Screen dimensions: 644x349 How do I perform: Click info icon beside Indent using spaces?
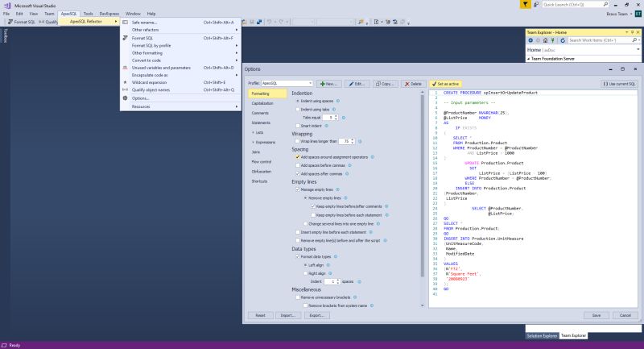pyautogui.click(x=338, y=101)
